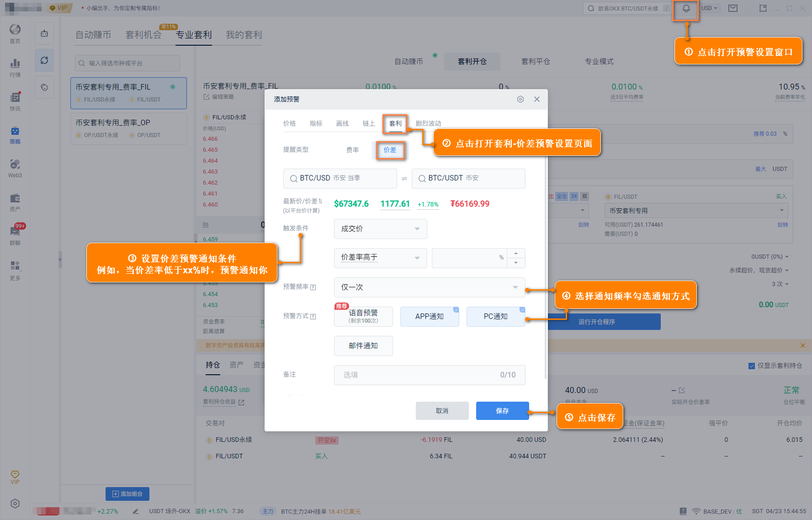Expand the 0USDT (0%) dropdown
The height and width of the screenshot is (520, 812).
coord(770,257)
